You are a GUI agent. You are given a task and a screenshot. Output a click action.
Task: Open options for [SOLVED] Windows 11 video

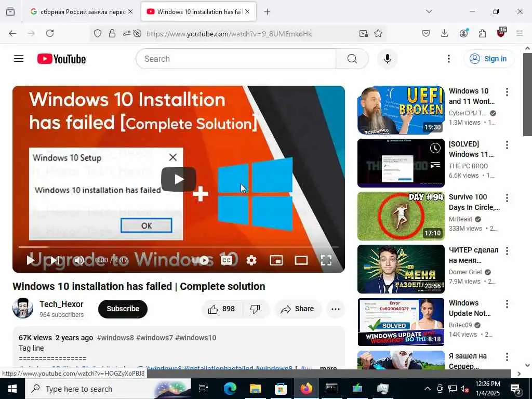[x=507, y=145]
